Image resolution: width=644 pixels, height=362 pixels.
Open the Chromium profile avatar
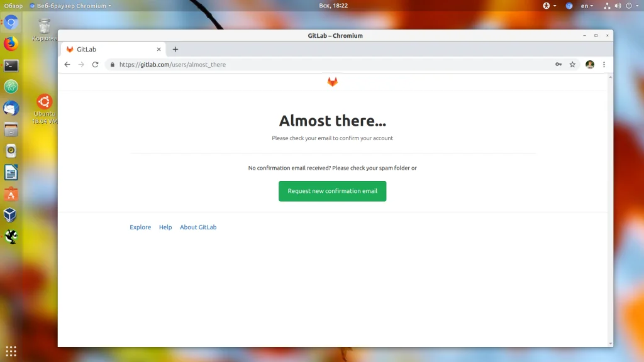coord(590,65)
